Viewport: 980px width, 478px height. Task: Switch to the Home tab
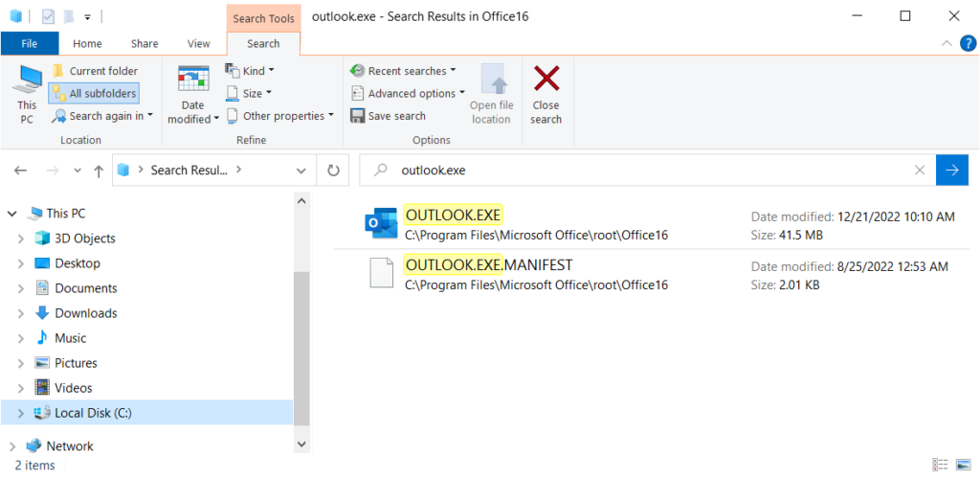coord(87,43)
